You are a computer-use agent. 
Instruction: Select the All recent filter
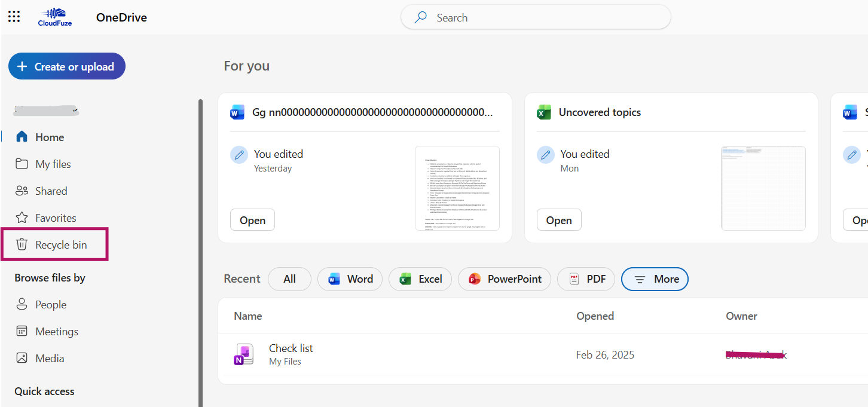click(x=289, y=279)
